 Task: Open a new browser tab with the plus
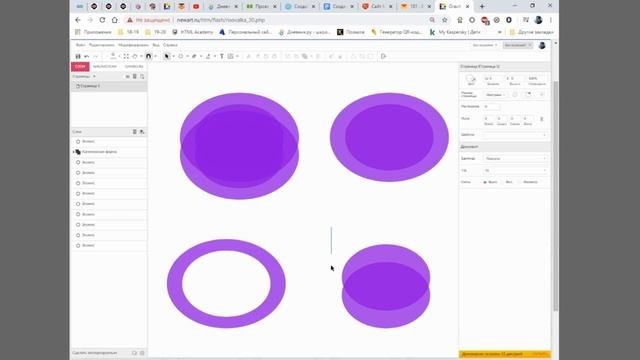(482, 7)
